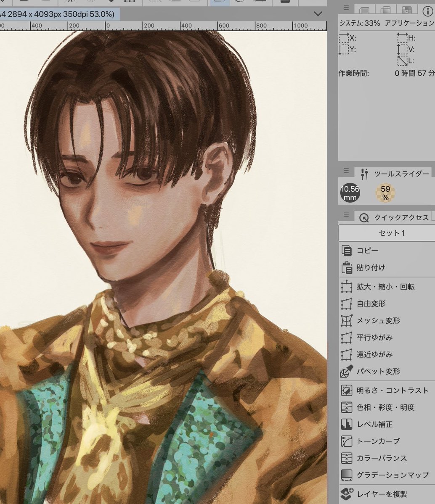Click the horizontal ruler at mark 0
Screen dimensions: 435x504
coord(107,26)
